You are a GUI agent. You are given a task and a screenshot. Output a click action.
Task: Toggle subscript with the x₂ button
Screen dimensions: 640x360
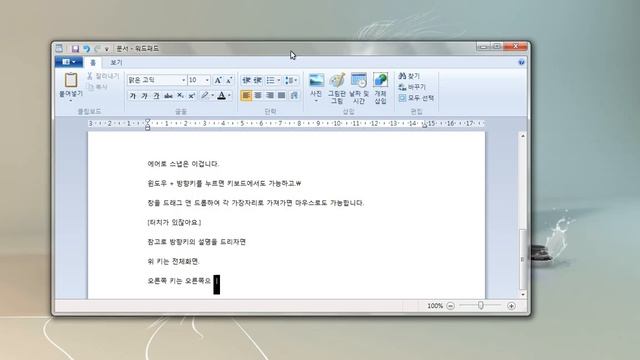180,96
